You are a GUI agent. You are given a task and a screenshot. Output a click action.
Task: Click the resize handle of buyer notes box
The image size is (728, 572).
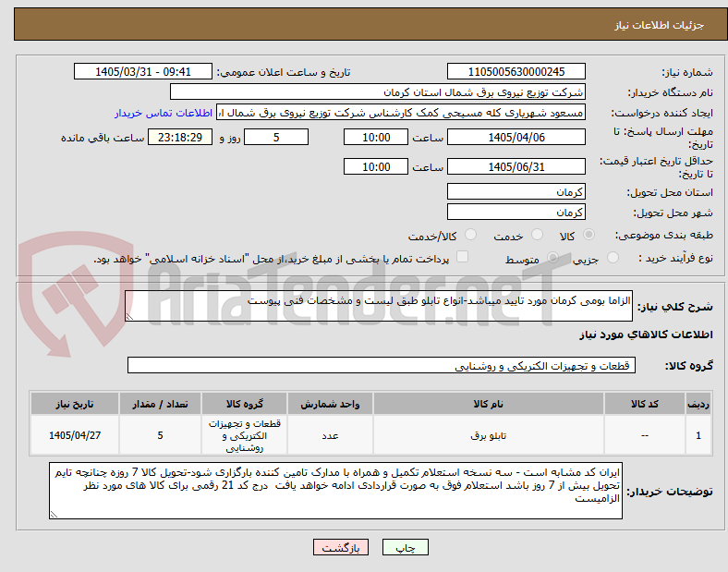54,515
